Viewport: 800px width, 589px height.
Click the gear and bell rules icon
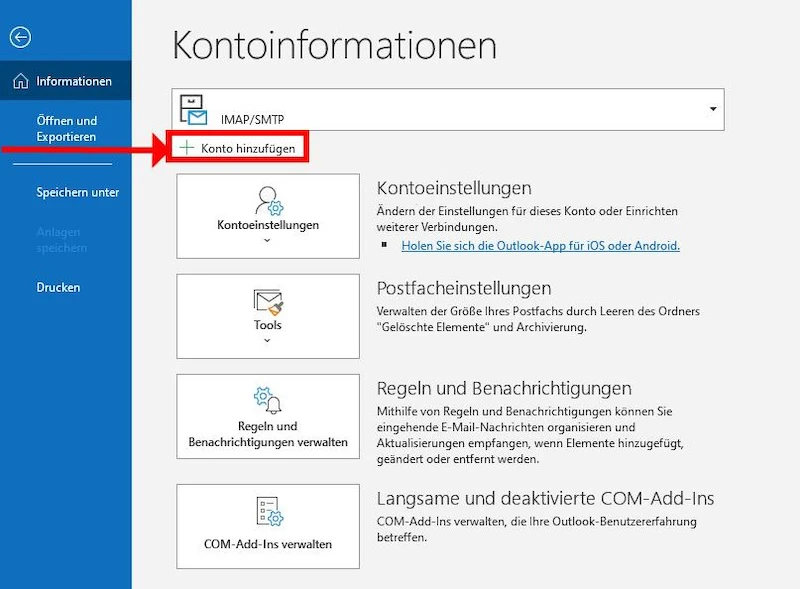268,400
